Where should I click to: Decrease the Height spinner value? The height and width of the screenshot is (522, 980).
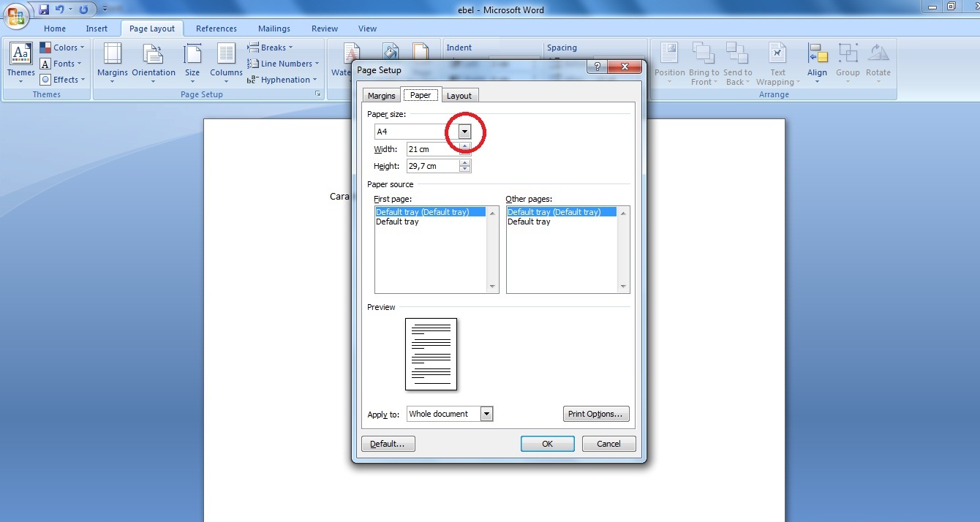[465, 169]
